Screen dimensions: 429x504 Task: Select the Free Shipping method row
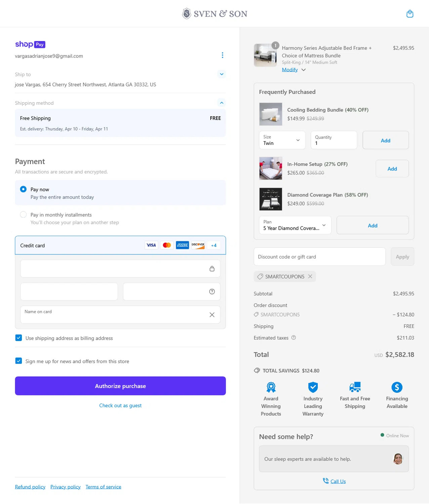[120, 123]
